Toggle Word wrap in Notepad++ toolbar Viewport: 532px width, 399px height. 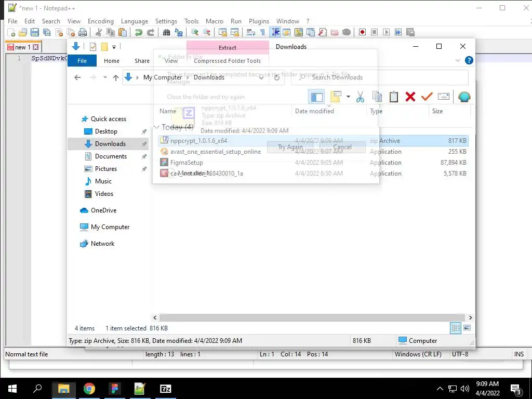251,32
